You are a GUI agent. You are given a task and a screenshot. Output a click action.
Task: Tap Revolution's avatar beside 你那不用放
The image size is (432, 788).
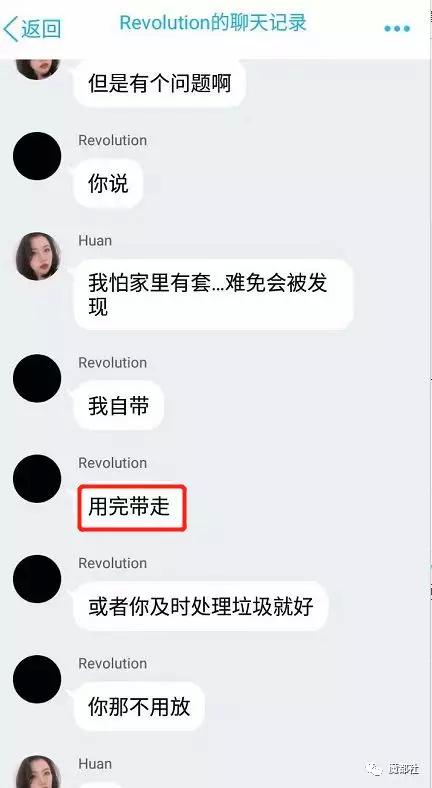click(x=37, y=679)
